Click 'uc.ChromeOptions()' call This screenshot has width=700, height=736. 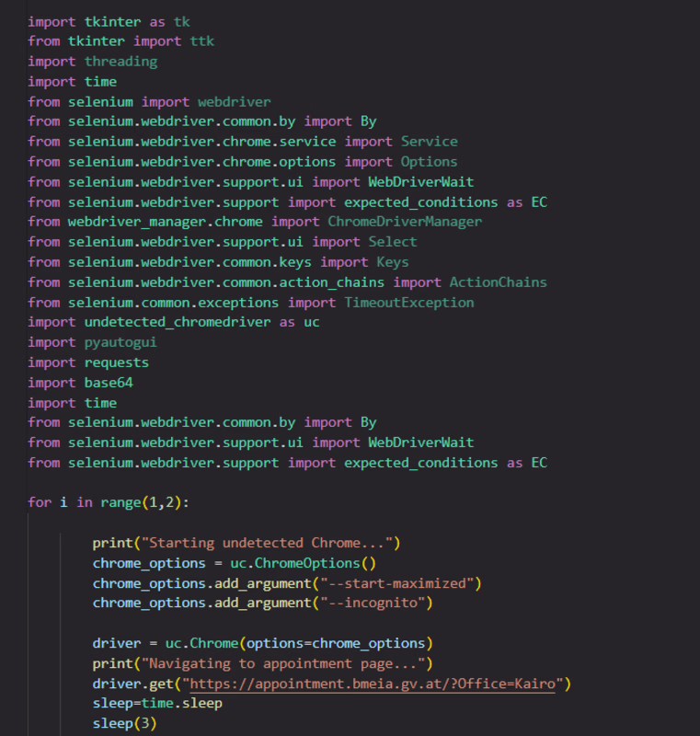click(303, 563)
